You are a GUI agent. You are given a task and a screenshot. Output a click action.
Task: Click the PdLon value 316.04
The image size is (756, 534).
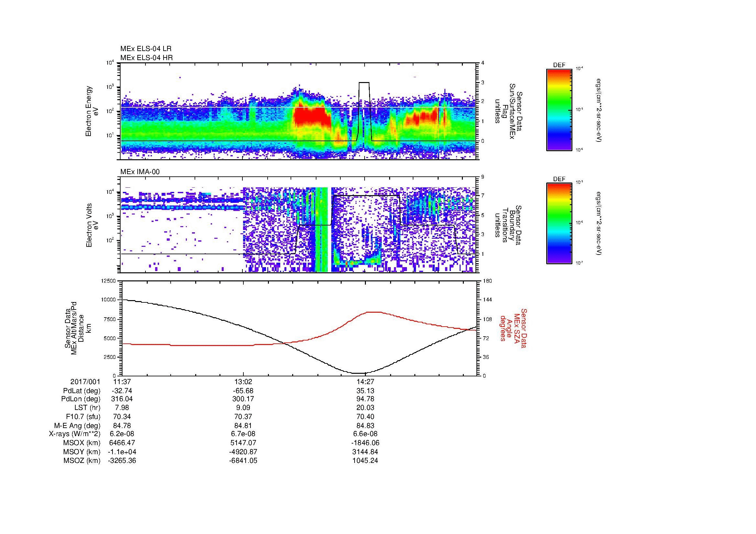pos(122,399)
